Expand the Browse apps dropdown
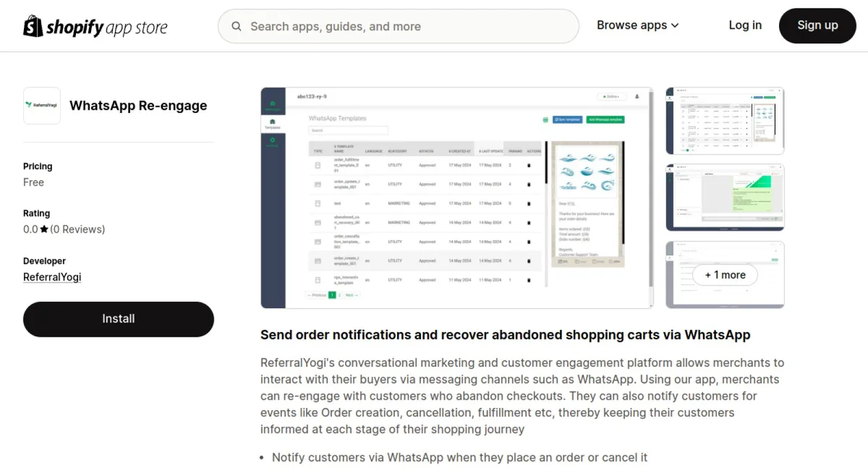Viewport: 868px width, 470px height. click(x=638, y=25)
